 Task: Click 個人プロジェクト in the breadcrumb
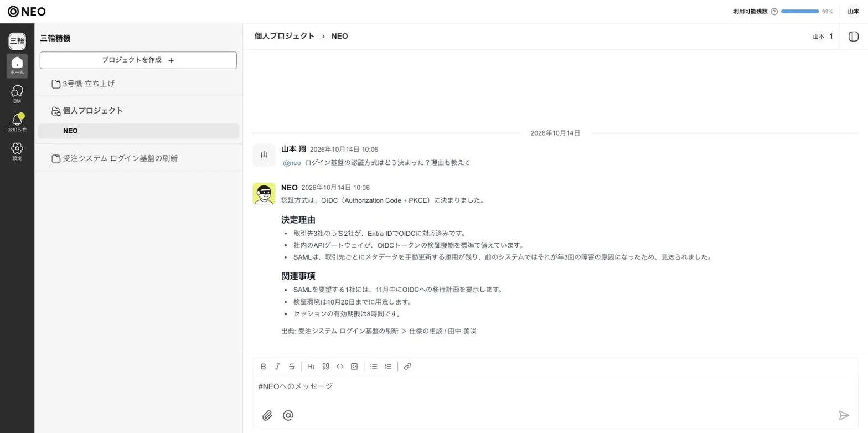(x=285, y=36)
